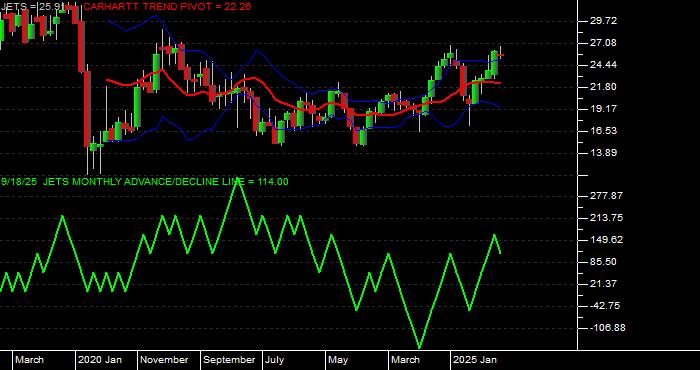This screenshot has width=700, height=370.
Task: Click the 85.50 indicator axis value
Action: [x=603, y=262]
